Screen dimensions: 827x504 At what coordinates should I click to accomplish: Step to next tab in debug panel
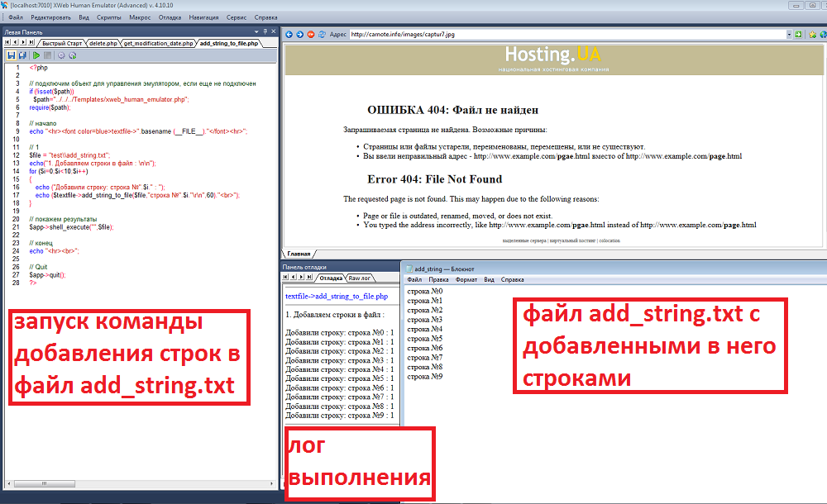pyautogui.click(x=301, y=277)
